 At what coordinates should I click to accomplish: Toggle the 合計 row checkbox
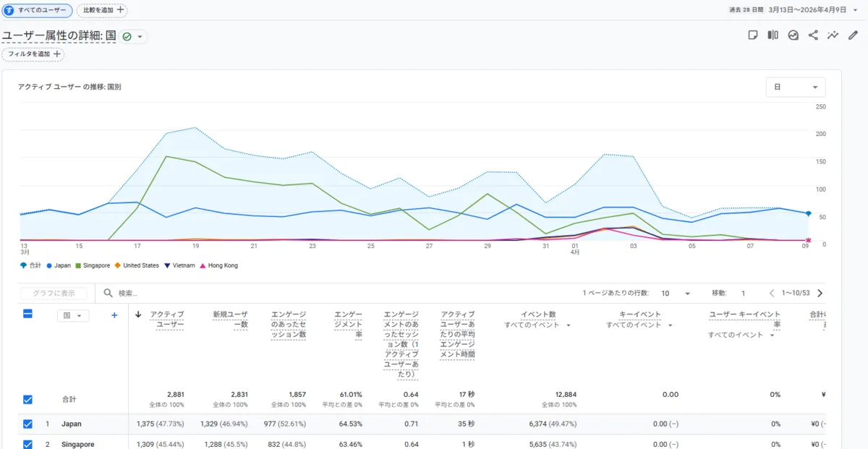(x=28, y=399)
